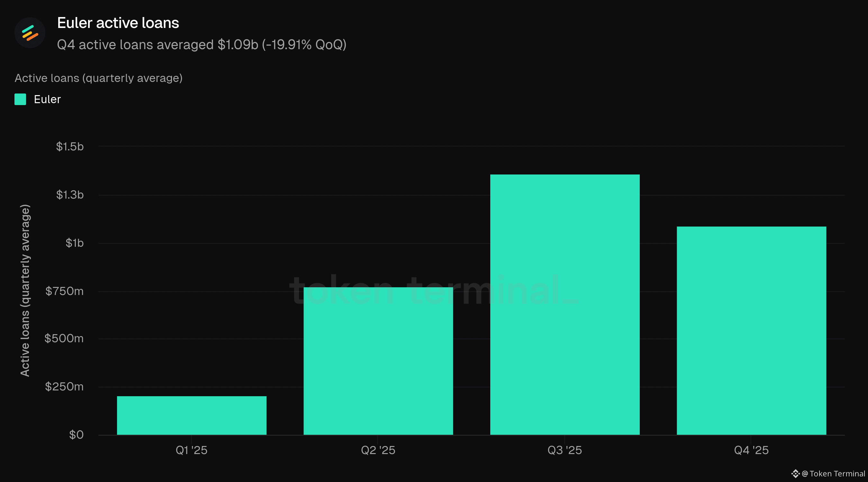Click the vertical Active loans axis title
Screen dimensions: 868x482
click(25, 290)
